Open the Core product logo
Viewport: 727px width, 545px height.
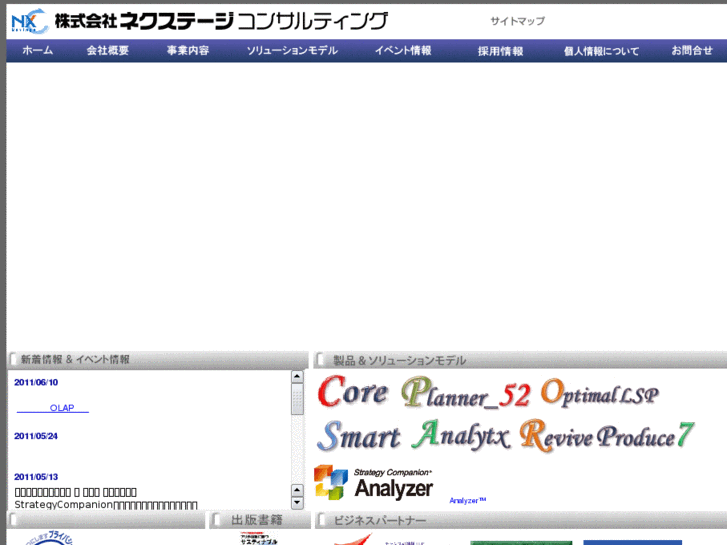352,392
